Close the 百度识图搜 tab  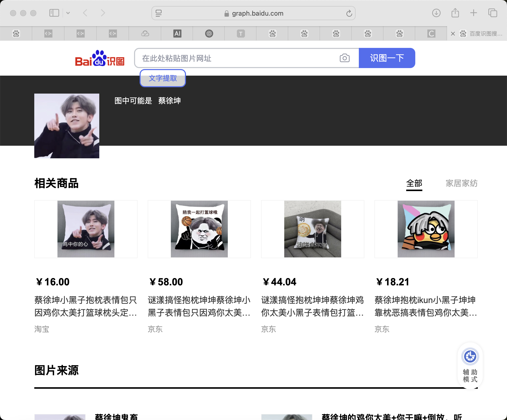point(453,34)
